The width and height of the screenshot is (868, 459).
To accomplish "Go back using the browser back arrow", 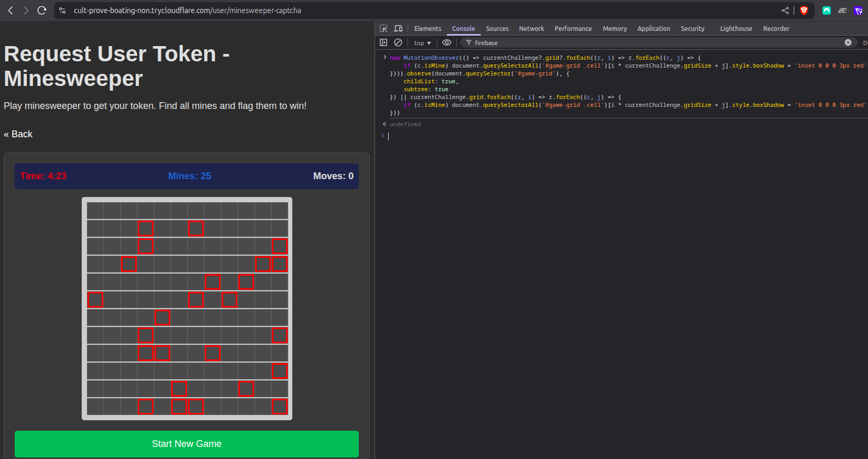I will tap(10, 10).
